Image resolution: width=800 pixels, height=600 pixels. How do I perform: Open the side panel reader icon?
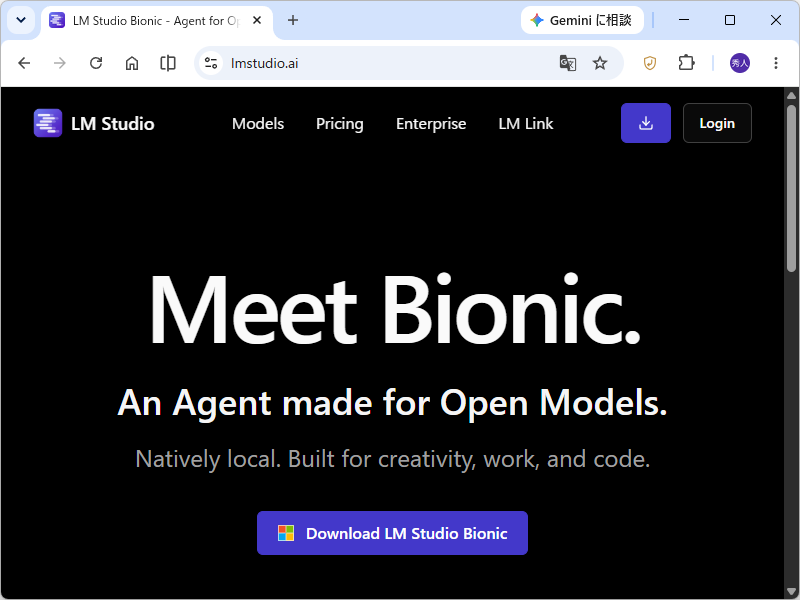tap(168, 63)
